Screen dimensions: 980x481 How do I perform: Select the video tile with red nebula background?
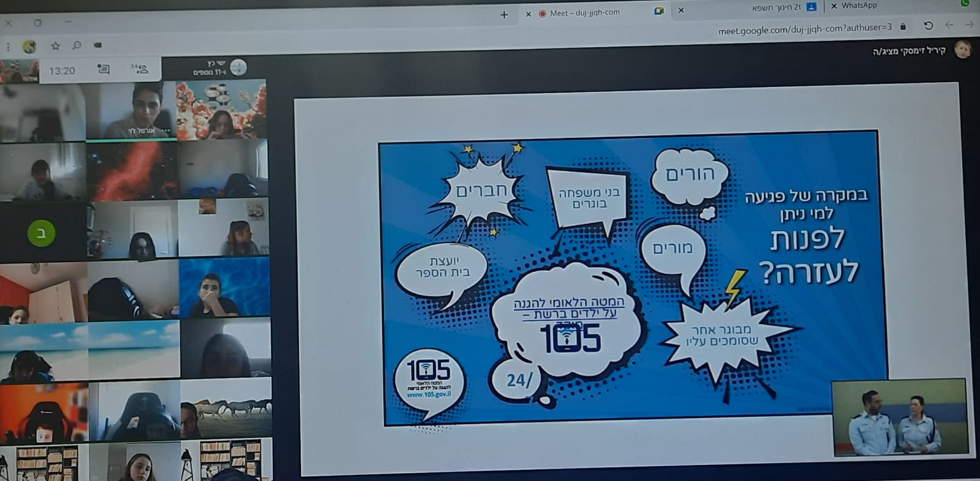132,171
